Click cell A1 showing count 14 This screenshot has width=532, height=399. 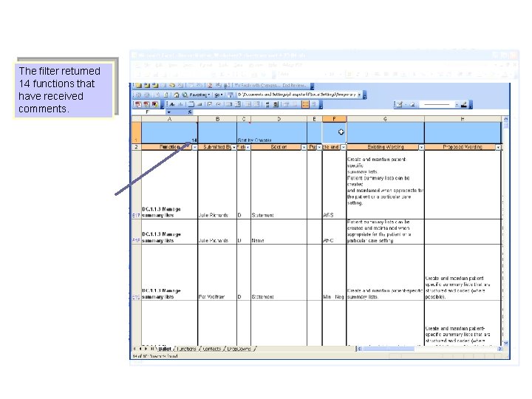point(170,133)
